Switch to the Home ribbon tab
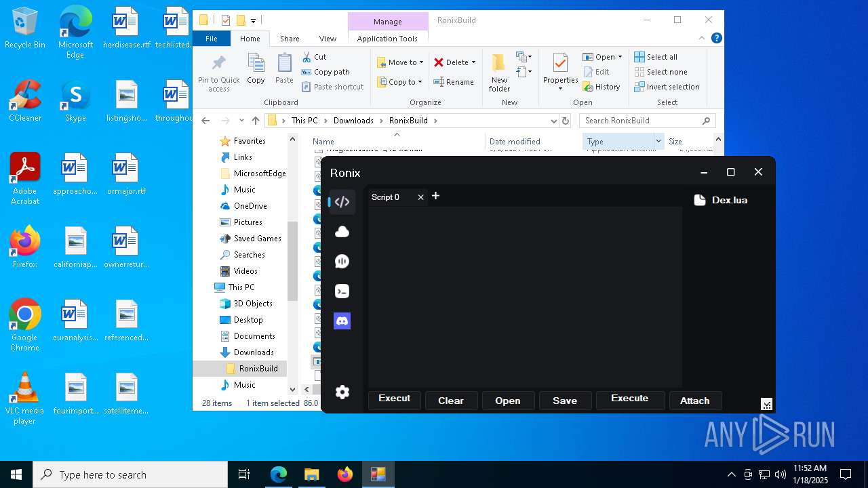The width and height of the screenshot is (868, 488). click(x=250, y=39)
